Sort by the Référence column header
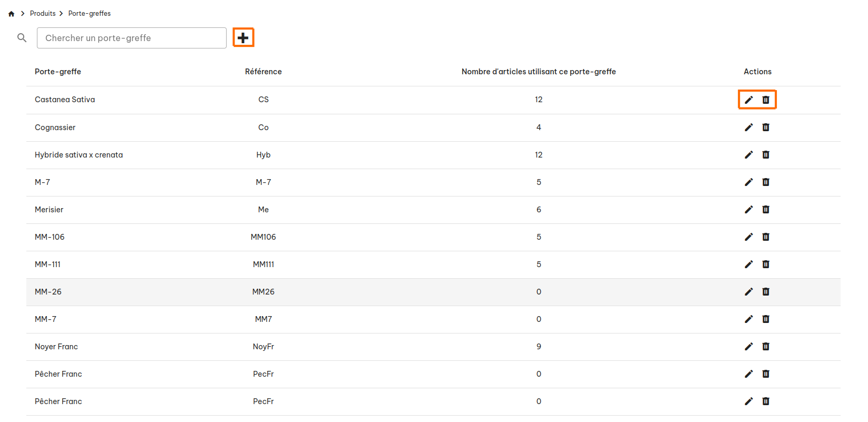868x422 pixels. coord(264,72)
